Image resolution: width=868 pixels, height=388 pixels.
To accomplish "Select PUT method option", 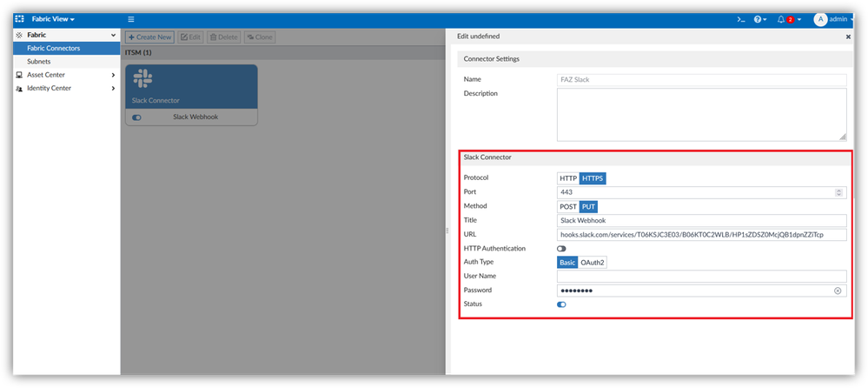I will click(x=588, y=206).
